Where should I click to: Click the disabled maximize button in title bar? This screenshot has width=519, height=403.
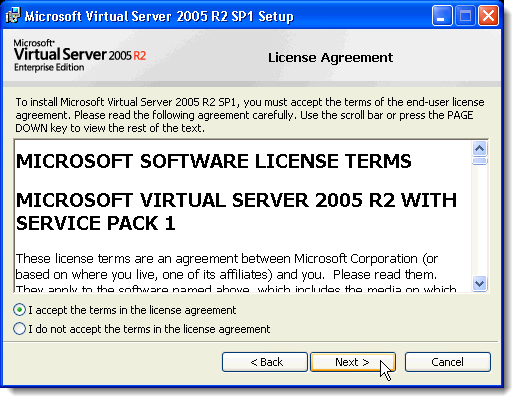click(x=465, y=16)
